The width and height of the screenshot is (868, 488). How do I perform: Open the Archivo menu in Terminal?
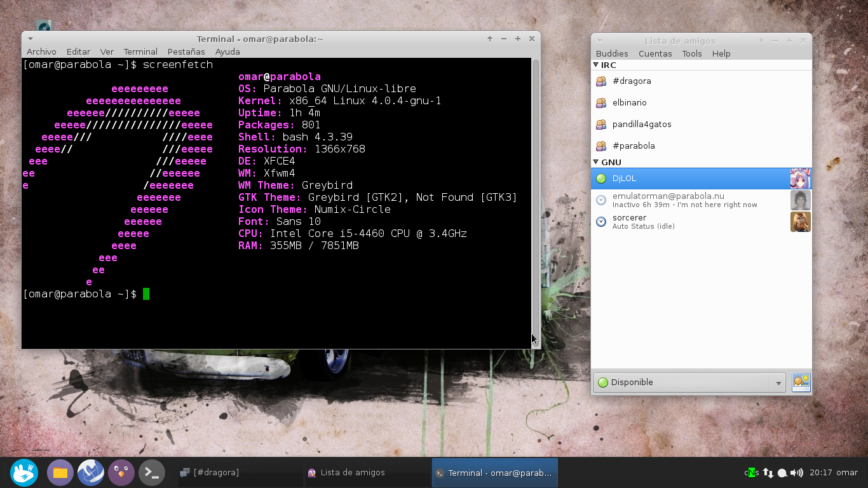[x=41, y=51]
